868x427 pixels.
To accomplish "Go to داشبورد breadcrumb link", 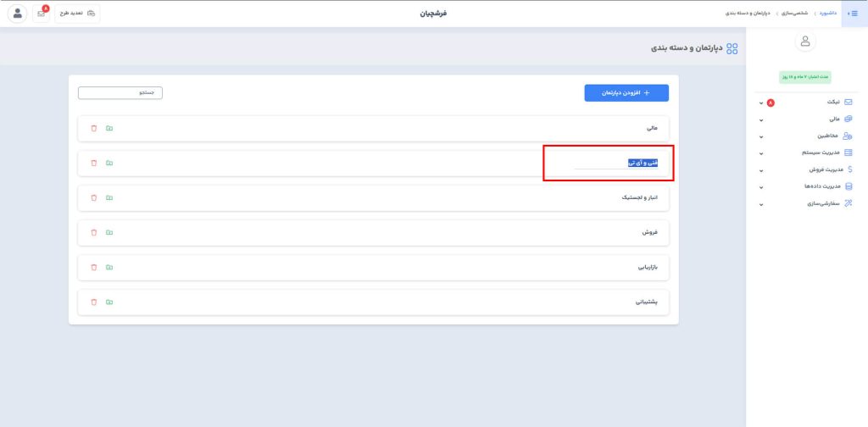I will (828, 14).
